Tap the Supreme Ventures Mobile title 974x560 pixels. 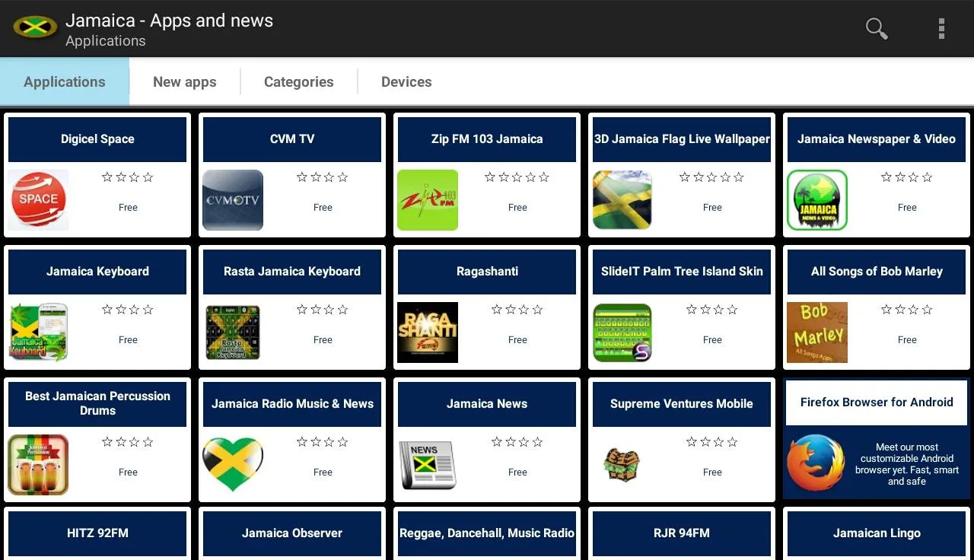pyautogui.click(x=682, y=404)
